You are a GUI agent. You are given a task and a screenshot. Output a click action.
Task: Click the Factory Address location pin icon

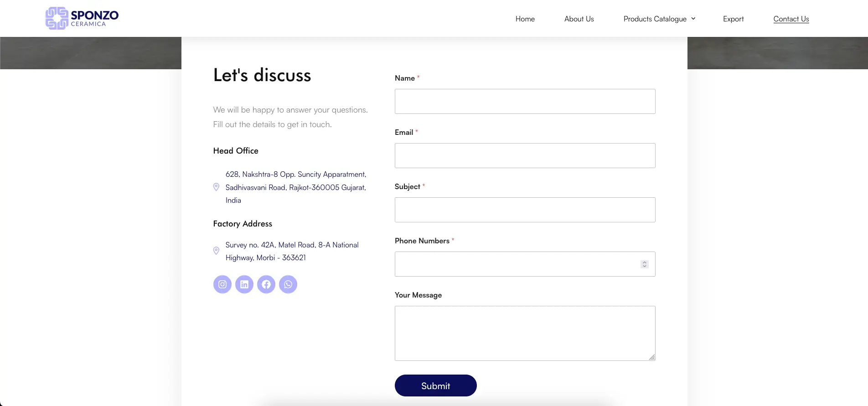217,251
